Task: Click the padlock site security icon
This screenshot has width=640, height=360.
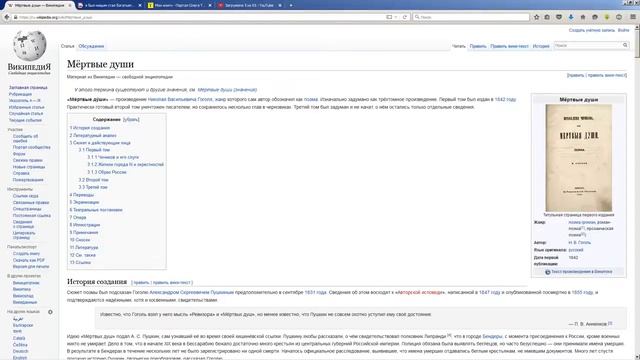Action: click(16, 17)
